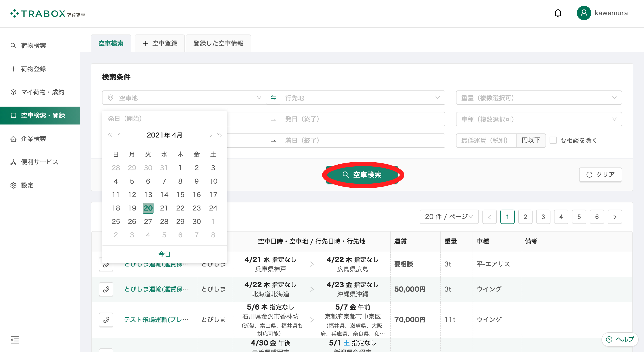644x352 pixels.
Task: Go to results page 3
Action: pos(543,217)
